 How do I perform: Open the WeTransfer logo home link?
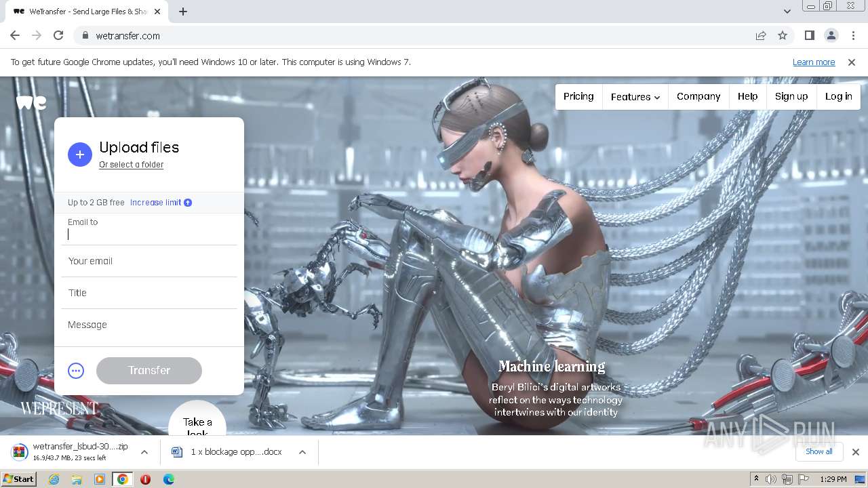click(x=31, y=102)
